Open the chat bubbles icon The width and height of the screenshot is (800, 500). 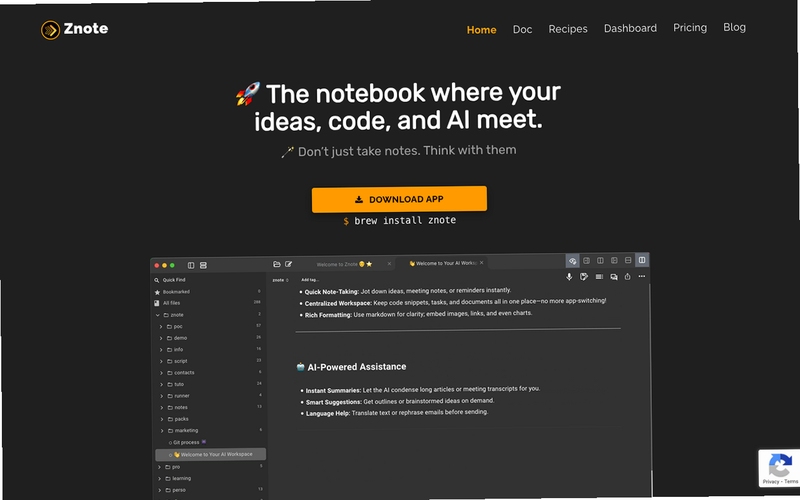point(614,277)
